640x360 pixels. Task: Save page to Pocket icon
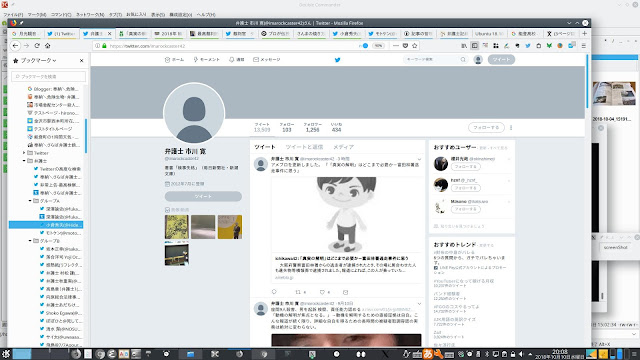pos(405,46)
